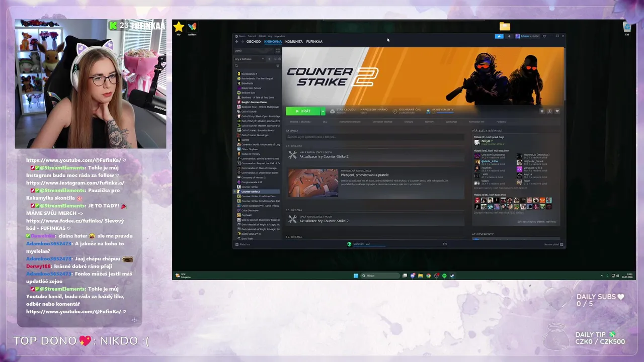This screenshot has height=362, width=644.
Task: Click the Windows Start button on taskbar
Action: 356,276
